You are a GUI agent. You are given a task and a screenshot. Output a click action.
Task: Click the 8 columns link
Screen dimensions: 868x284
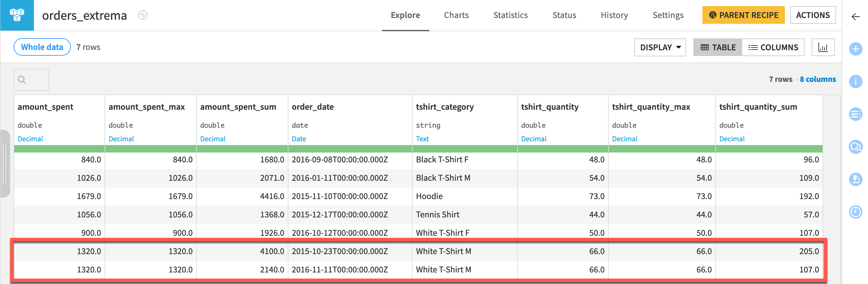click(x=818, y=79)
